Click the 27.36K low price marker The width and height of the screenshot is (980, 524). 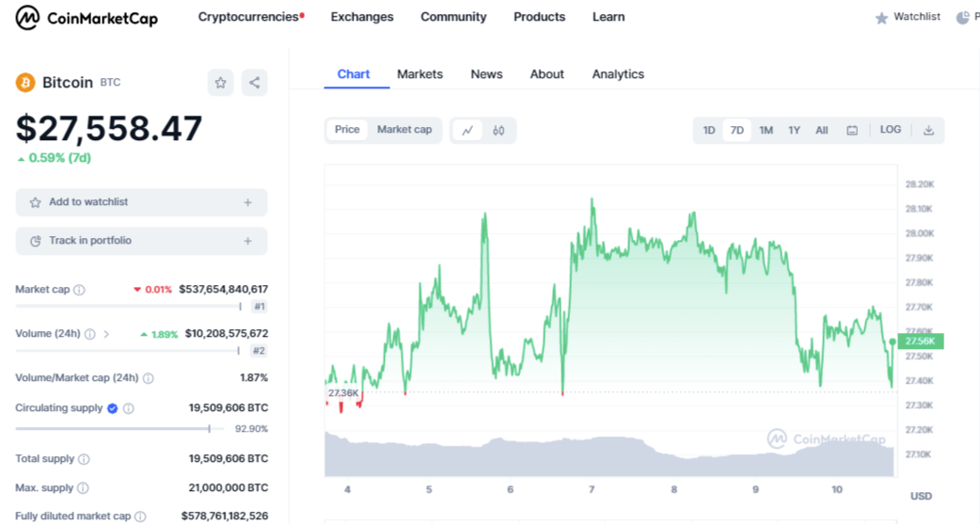[343, 393]
